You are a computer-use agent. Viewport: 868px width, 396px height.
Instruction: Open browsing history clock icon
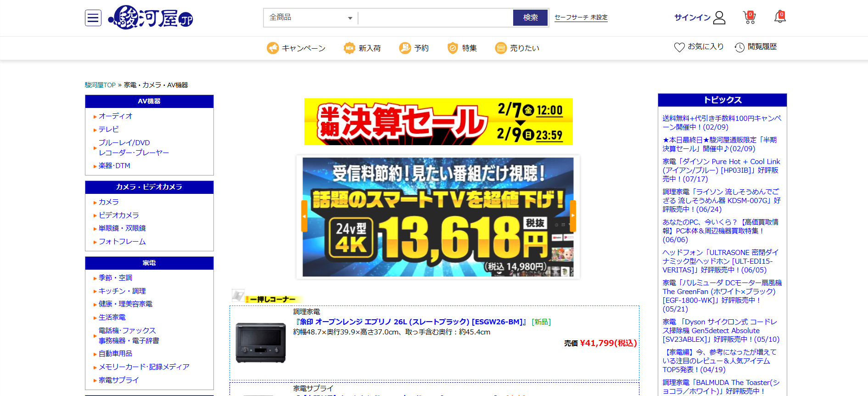pyautogui.click(x=739, y=47)
